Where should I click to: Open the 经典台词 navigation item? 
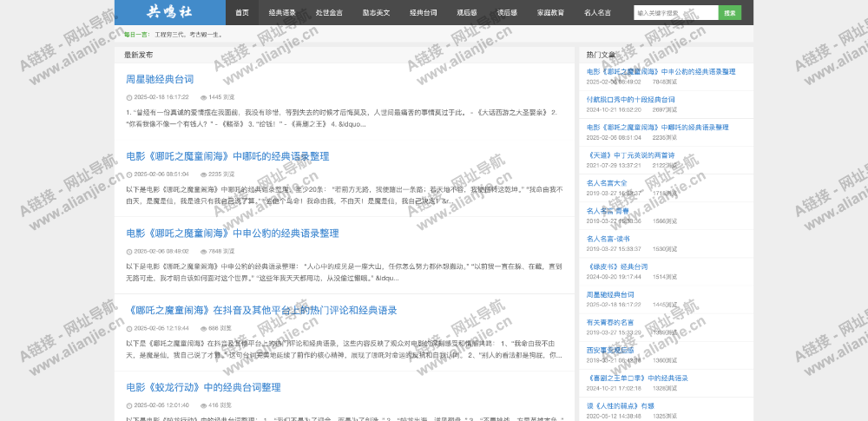click(x=423, y=12)
